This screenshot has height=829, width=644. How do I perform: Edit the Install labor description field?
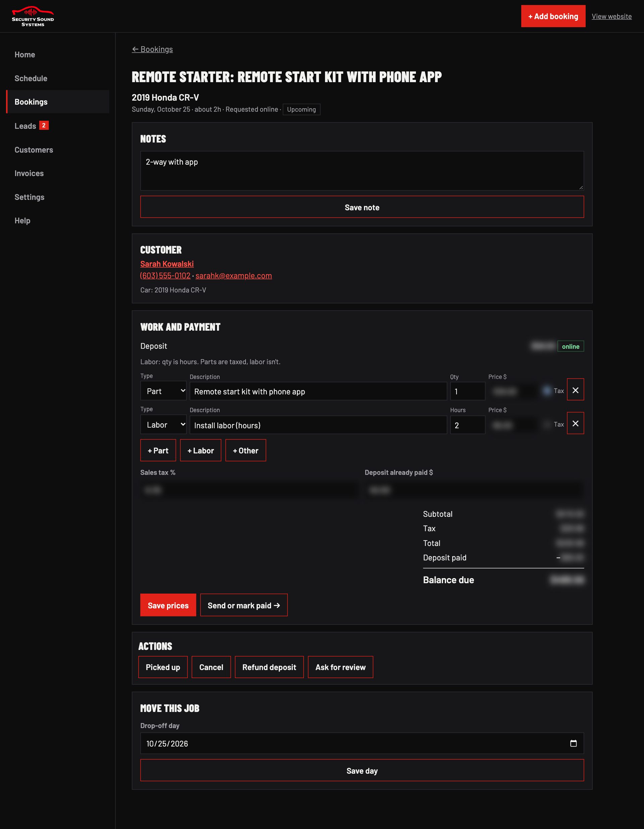tap(318, 425)
